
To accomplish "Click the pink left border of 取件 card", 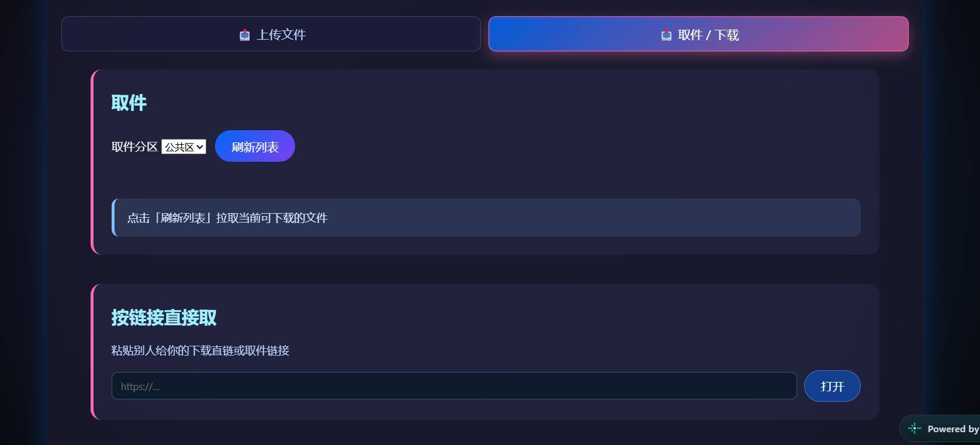I will pyautogui.click(x=92, y=162).
